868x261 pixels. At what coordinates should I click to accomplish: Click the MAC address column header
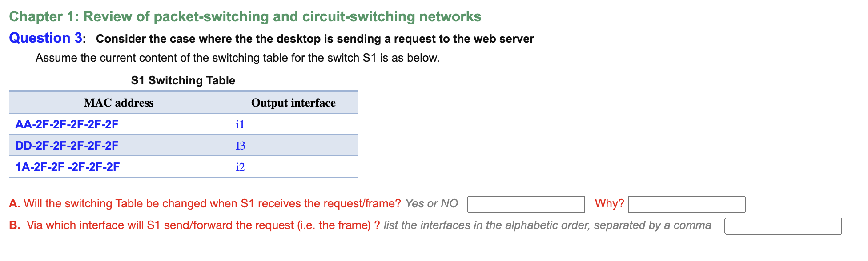118,103
